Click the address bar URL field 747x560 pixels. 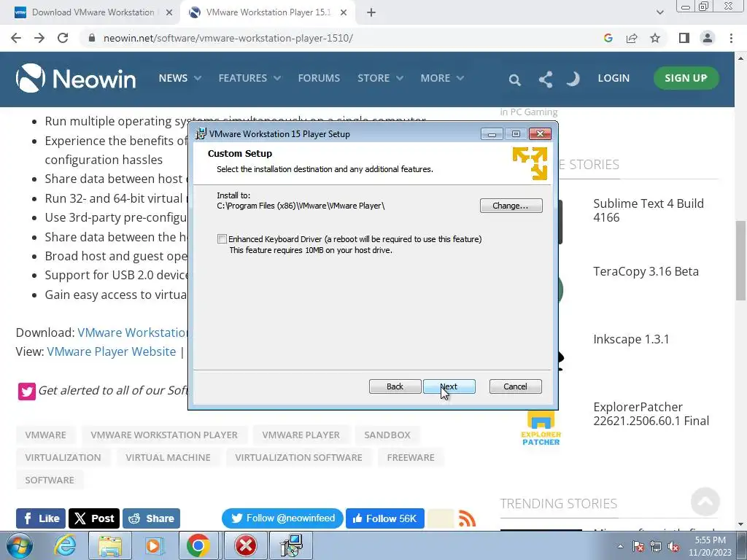tap(343, 38)
